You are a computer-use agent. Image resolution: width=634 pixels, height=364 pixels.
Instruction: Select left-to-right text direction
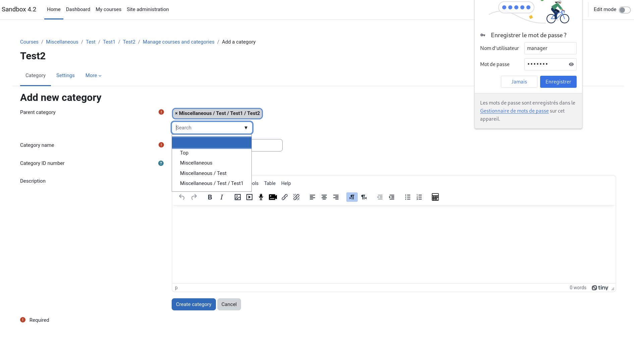352,197
